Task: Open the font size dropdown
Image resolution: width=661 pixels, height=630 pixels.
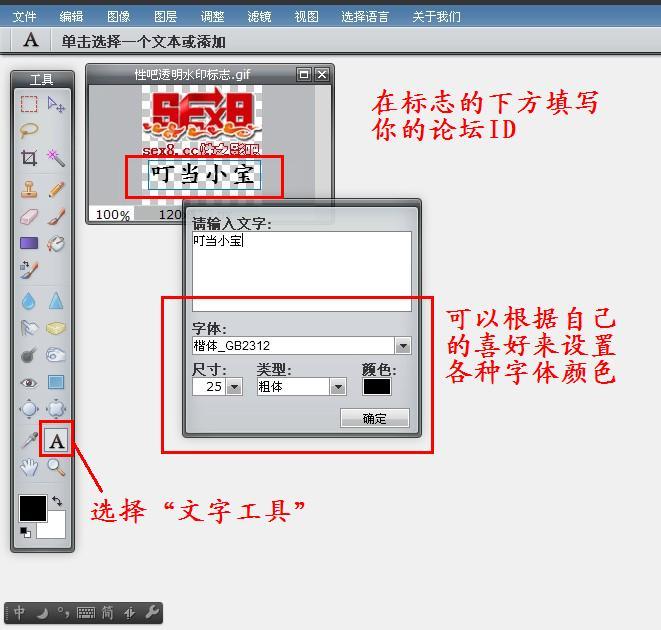Action: [x=234, y=387]
